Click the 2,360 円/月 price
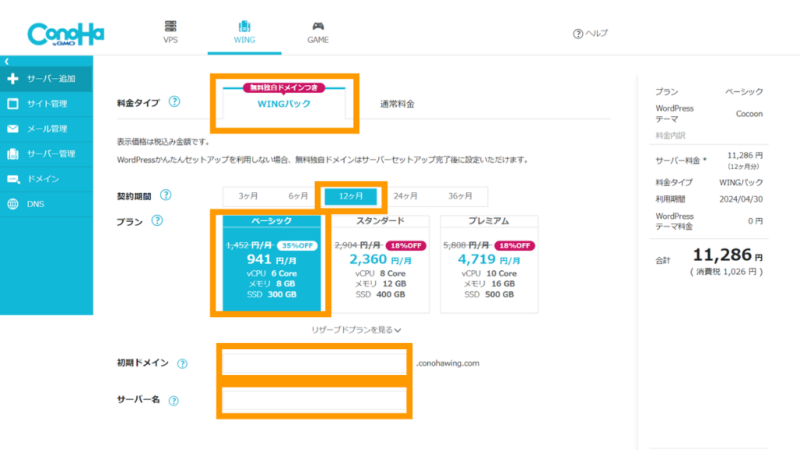Viewport: 800px width, 450px height. (x=380, y=259)
